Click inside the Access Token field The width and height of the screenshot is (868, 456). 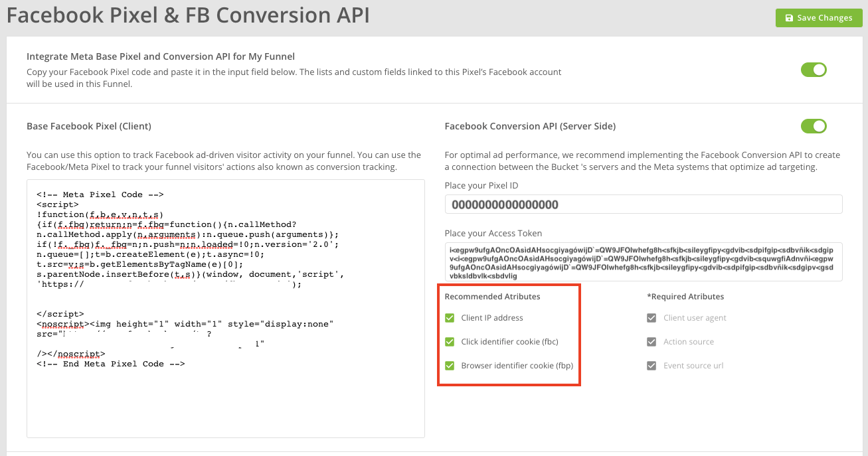pos(644,262)
